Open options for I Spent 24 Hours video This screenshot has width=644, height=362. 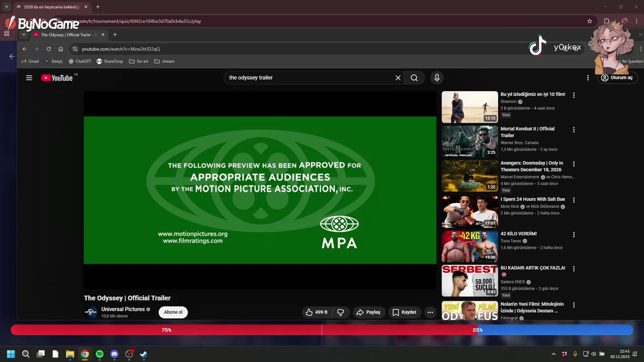[574, 200]
